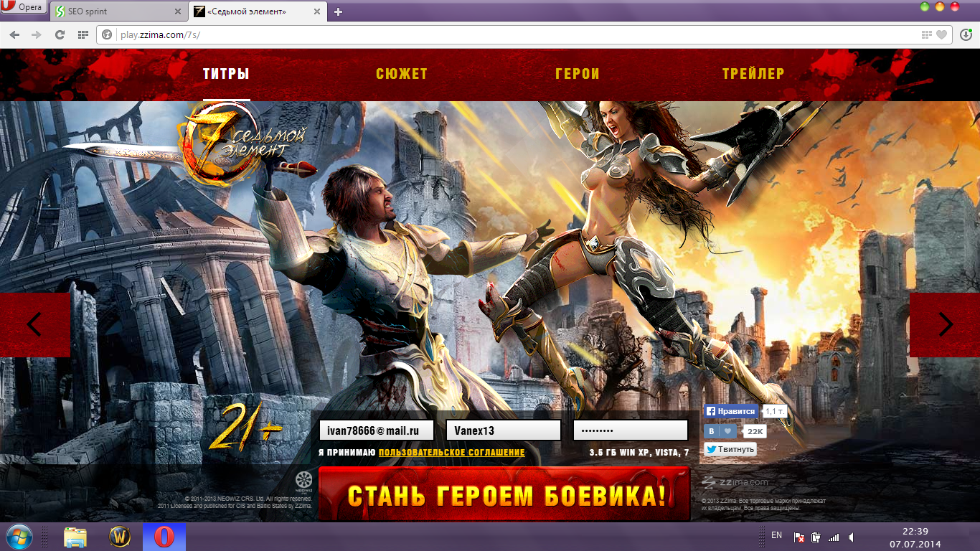Viewport: 980px width, 551px height.
Task: Click the nickname field containing Vanex13
Action: click(504, 430)
